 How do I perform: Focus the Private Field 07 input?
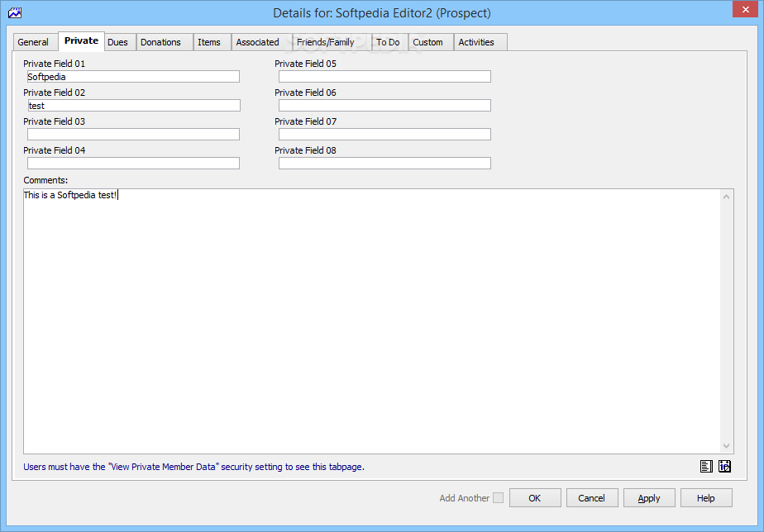point(385,135)
